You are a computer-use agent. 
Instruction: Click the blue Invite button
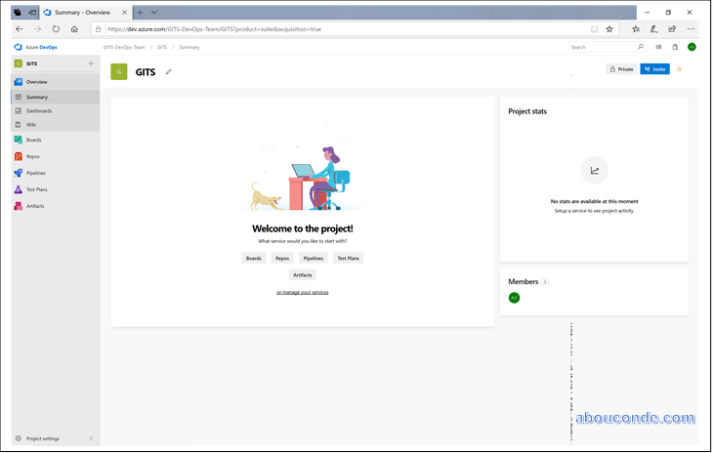655,69
